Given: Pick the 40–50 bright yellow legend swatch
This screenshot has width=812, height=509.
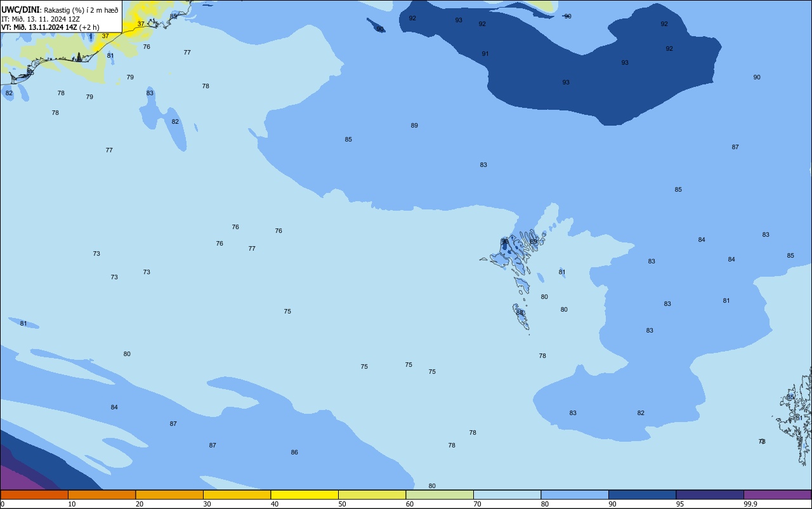Looking at the screenshot, I should tap(304, 494).
